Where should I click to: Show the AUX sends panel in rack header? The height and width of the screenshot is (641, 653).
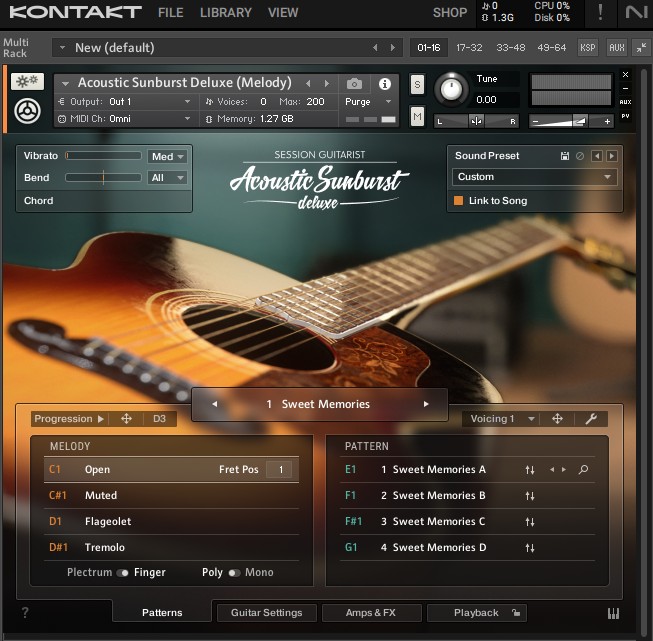coord(617,47)
